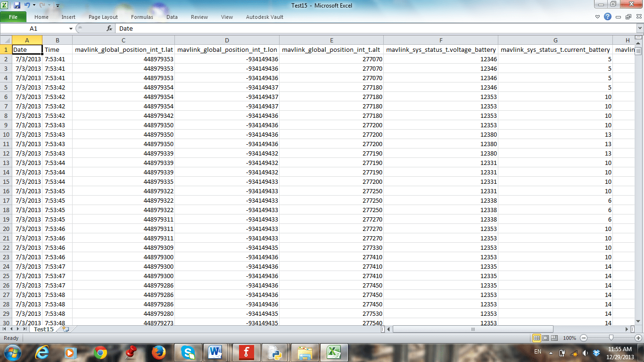Click the Save icon in Quick Access Toolbar
The image size is (644, 362).
tap(17, 5)
